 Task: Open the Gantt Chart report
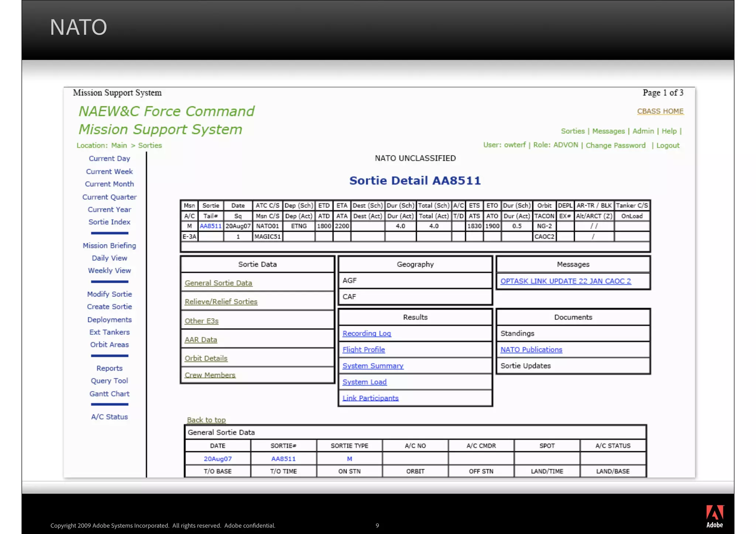pos(109,394)
